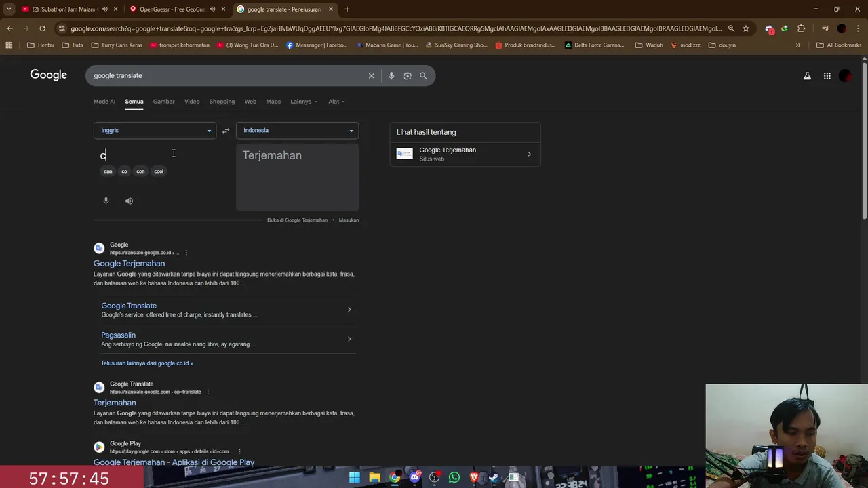Open search by image (Lens) icon

point(408,75)
